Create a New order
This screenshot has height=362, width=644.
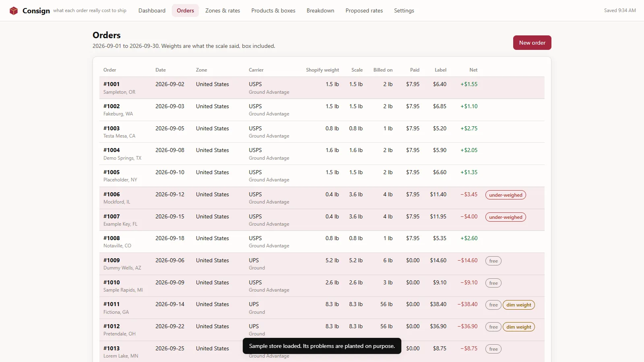click(532, 43)
